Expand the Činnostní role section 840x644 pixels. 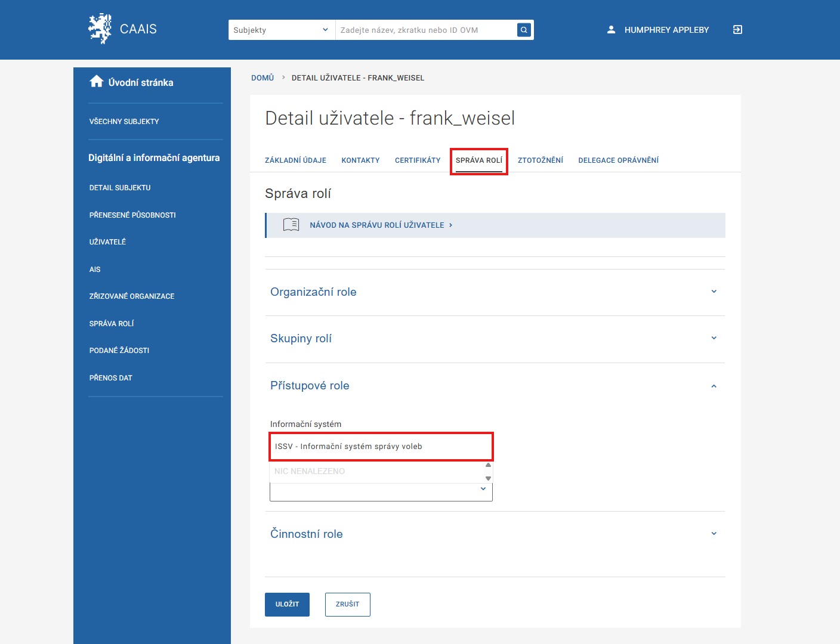(x=714, y=534)
